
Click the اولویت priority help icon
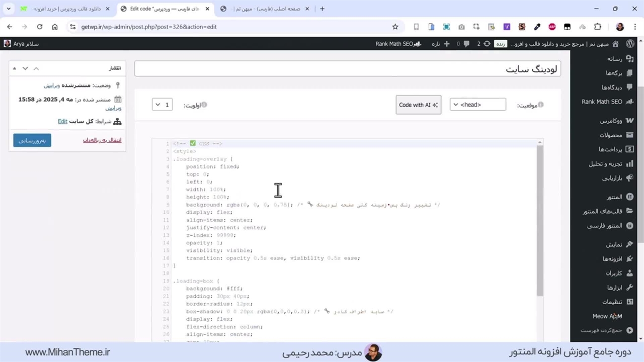click(204, 105)
